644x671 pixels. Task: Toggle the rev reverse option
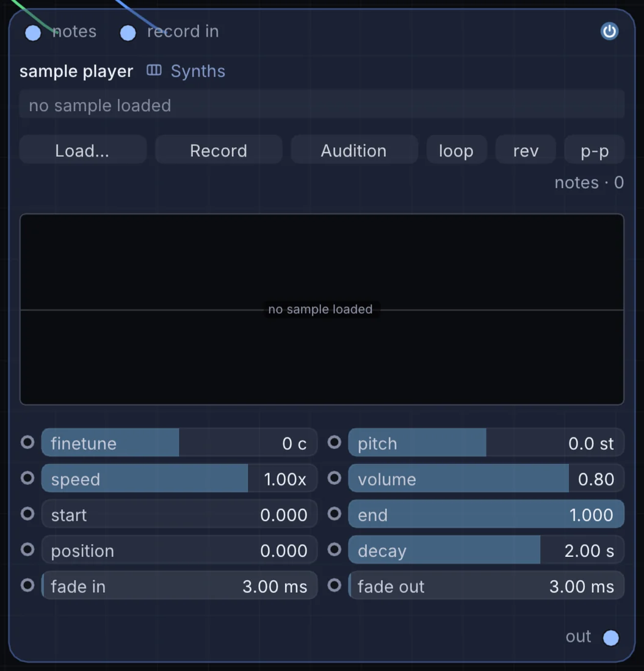(526, 150)
